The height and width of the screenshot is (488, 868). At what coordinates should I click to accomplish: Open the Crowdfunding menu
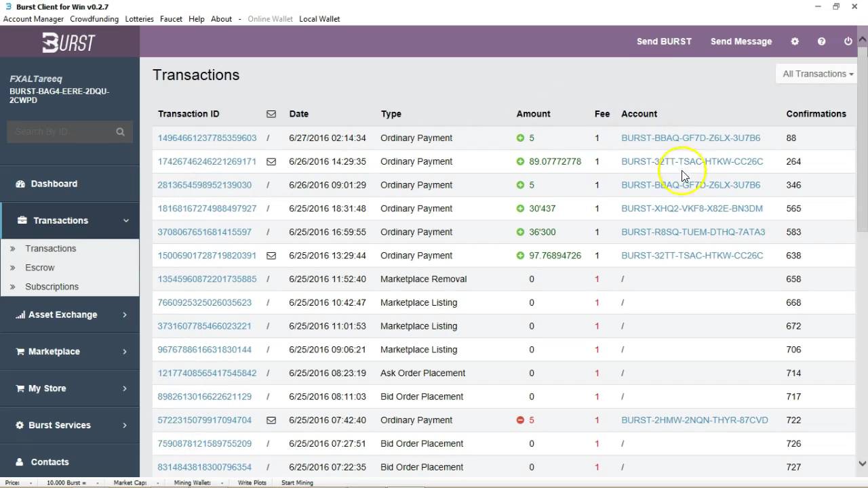[x=94, y=19]
